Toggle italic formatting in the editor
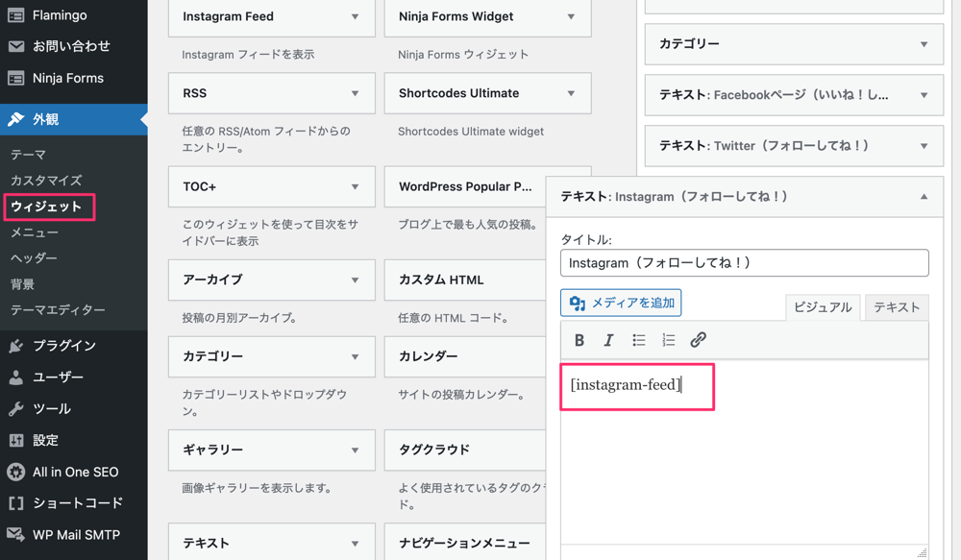 pos(608,340)
